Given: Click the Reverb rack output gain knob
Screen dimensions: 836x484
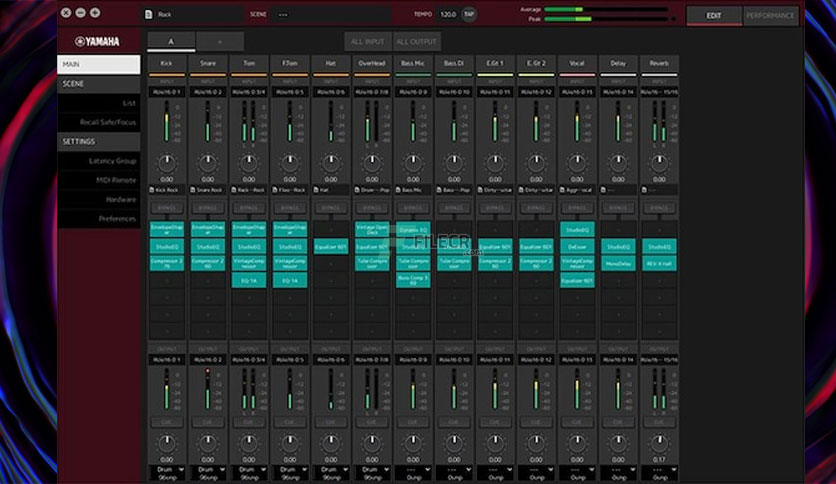Looking at the screenshot, I should [660, 443].
